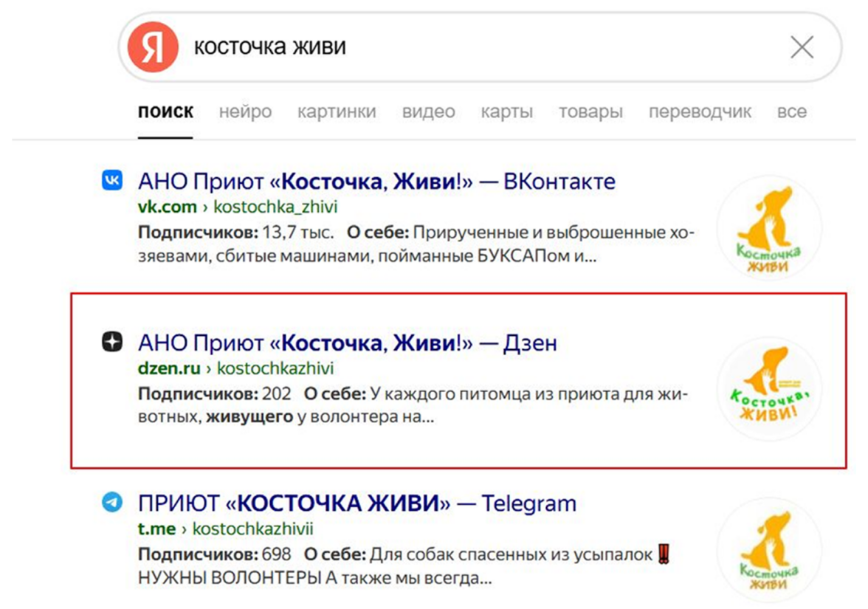Click the 't.me' domain link
Image resolution: width=868 pixels, height=609 pixels.
[x=156, y=529]
